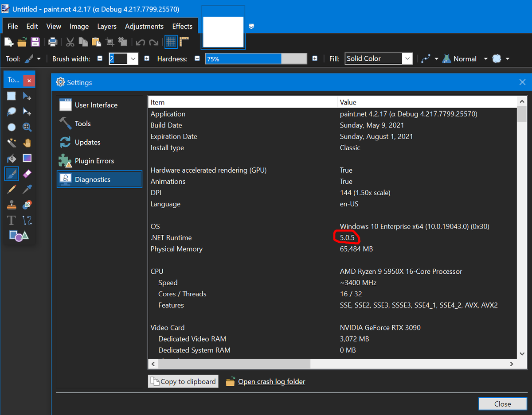
Task: Adjust the Hardness 75% slider
Action: coord(256,58)
